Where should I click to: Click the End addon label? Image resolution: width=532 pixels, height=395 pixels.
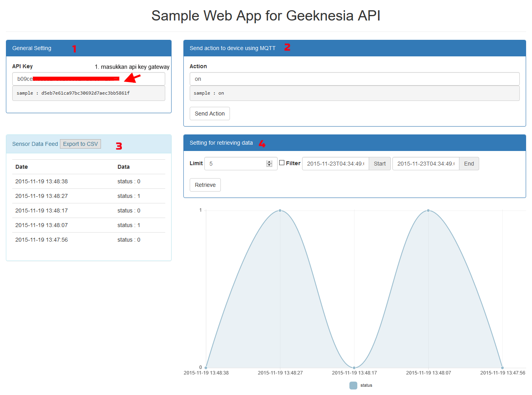tap(469, 164)
